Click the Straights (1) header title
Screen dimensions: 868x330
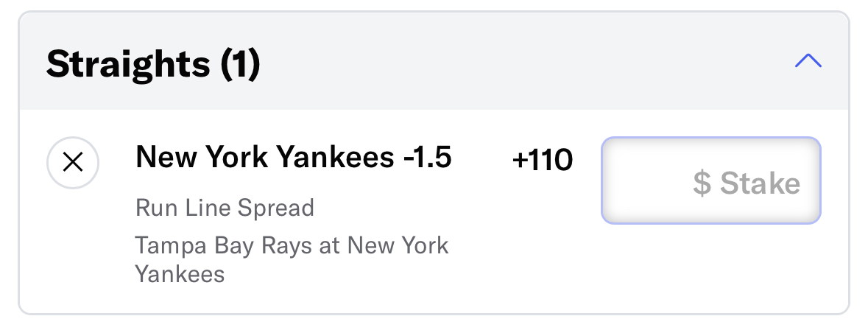pos(153,64)
